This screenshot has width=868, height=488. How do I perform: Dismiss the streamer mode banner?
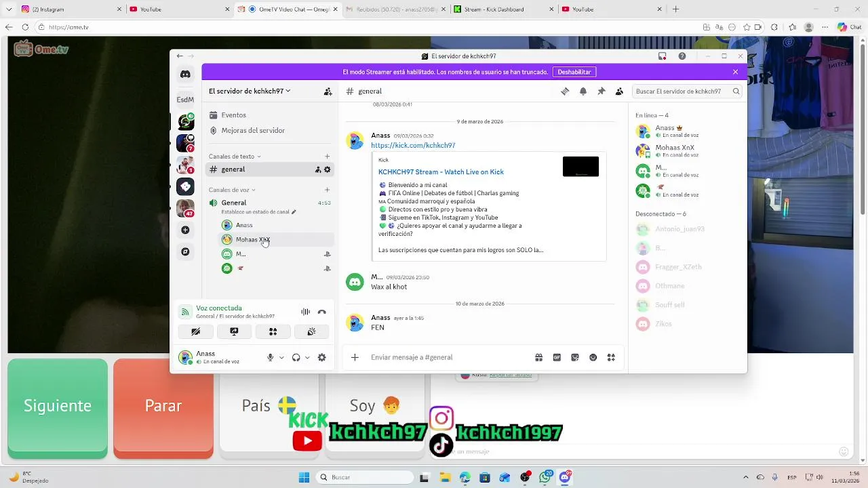pyautogui.click(x=735, y=72)
